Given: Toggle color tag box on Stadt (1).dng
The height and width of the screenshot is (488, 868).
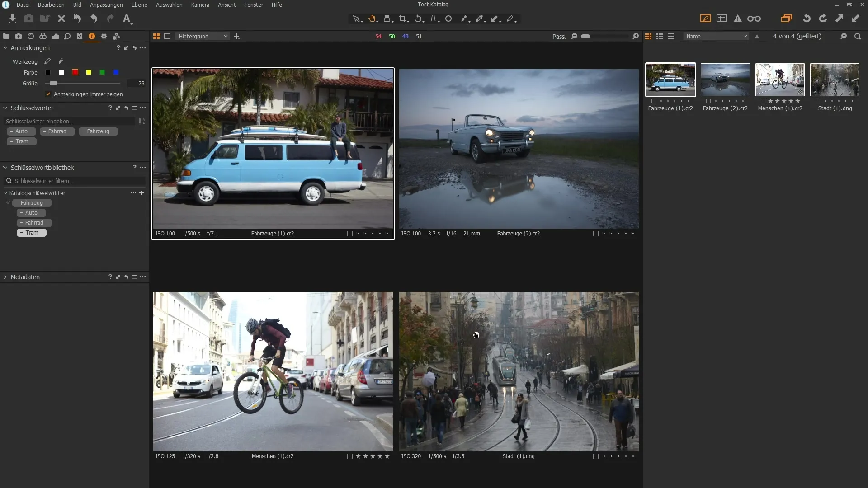Looking at the screenshot, I should (x=595, y=456).
